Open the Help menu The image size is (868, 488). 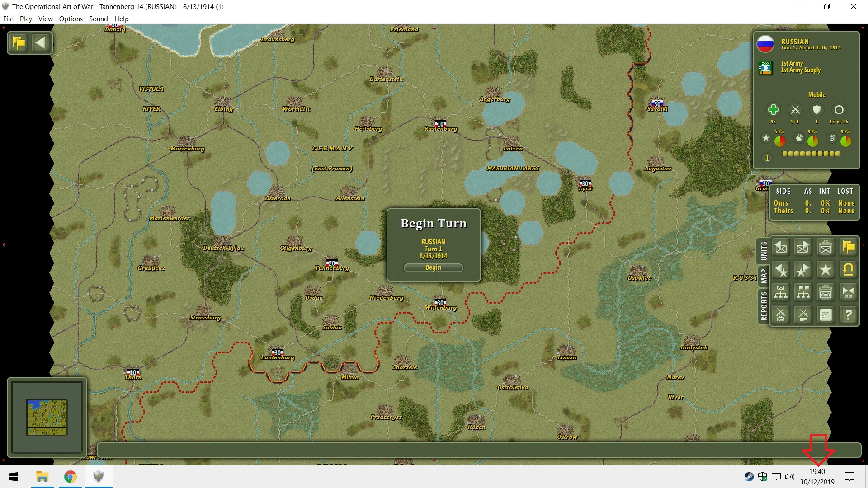click(x=122, y=19)
